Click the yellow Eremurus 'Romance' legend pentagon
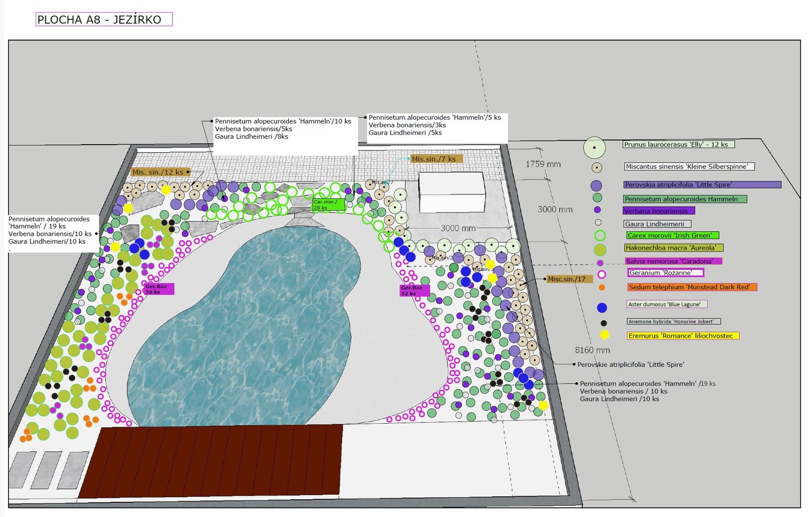 [604, 335]
